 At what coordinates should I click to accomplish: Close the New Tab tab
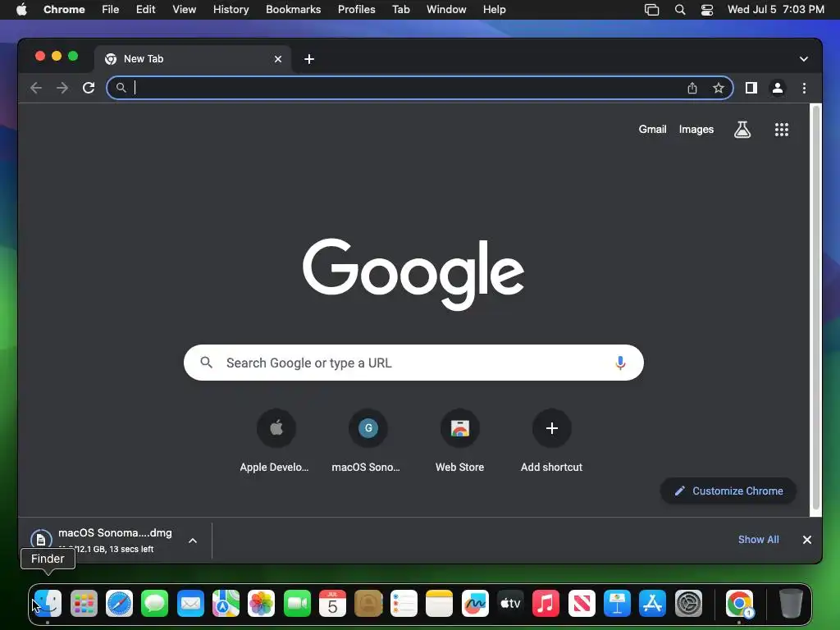(x=278, y=59)
